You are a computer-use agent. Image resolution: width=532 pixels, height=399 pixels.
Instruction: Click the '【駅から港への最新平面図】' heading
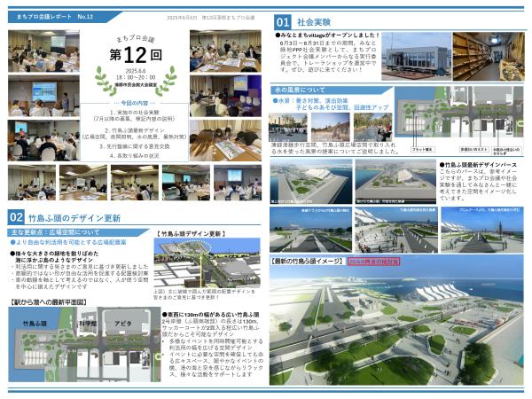[48, 302]
